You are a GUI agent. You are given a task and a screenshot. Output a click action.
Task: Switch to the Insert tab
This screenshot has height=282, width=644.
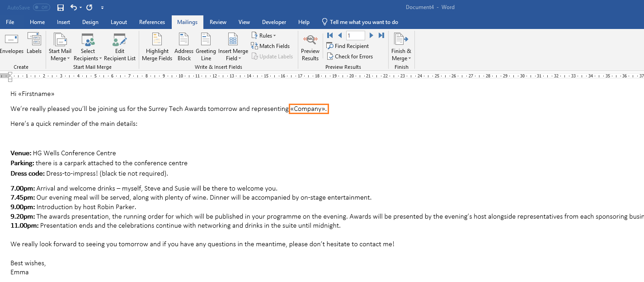tap(63, 22)
